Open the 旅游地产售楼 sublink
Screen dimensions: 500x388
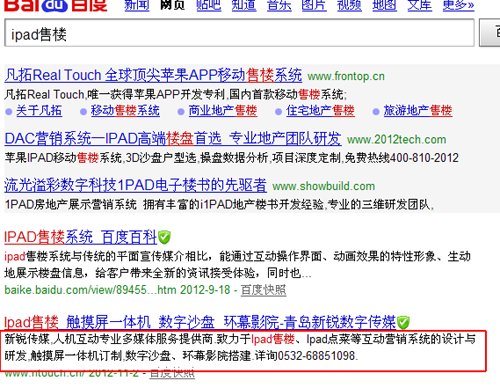418,111
